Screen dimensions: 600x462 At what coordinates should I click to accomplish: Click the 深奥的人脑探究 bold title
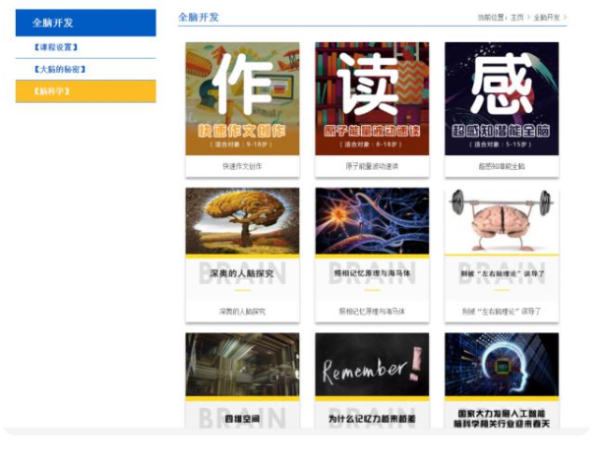242,273
